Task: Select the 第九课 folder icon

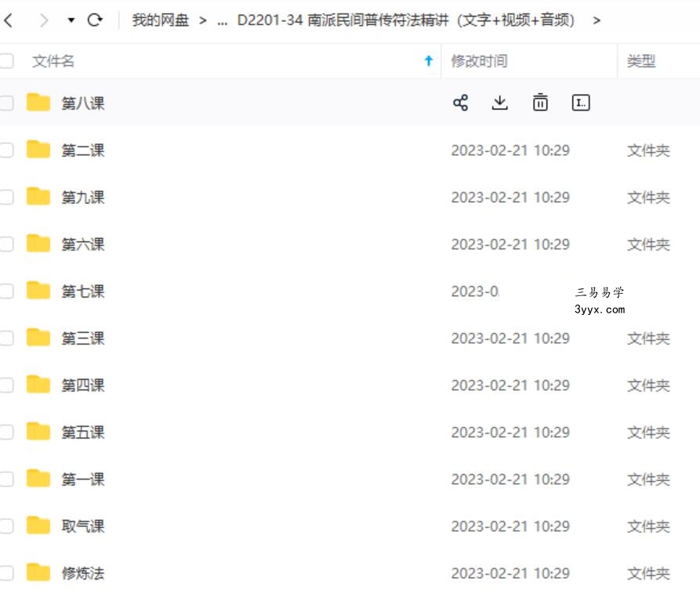Action: point(38,196)
